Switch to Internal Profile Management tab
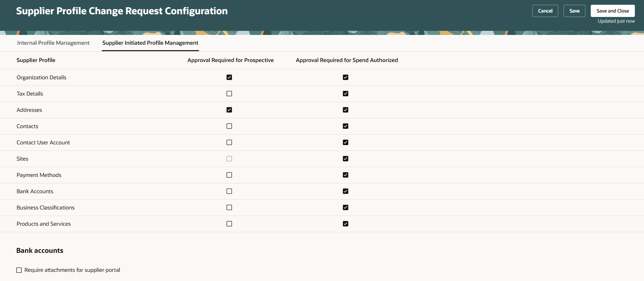This screenshot has width=644, height=281. coord(53,43)
